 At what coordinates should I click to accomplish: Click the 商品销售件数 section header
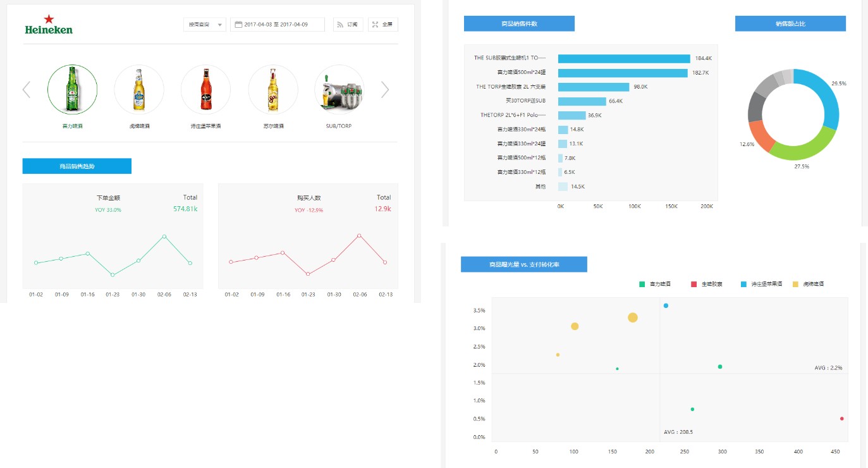click(519, 23)
